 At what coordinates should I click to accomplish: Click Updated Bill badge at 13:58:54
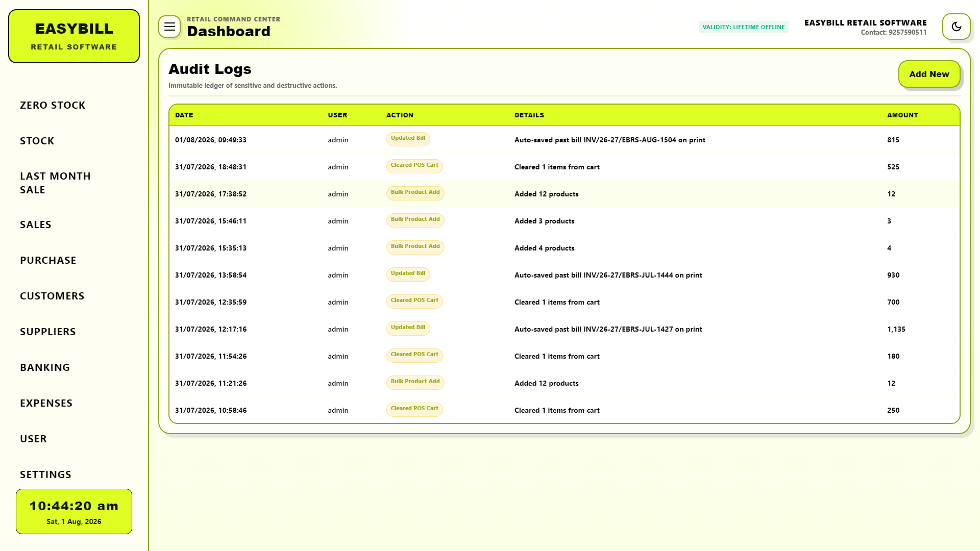click(x=408, y=274)
